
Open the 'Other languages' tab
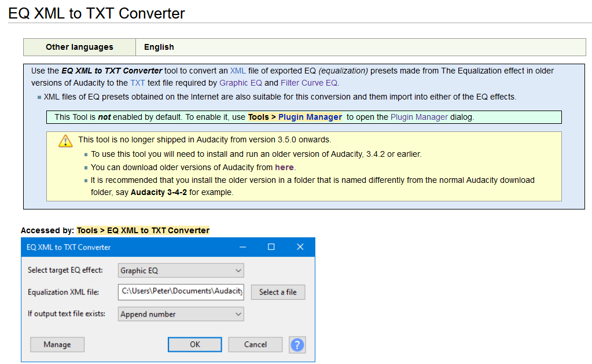[x=79, y=47]
